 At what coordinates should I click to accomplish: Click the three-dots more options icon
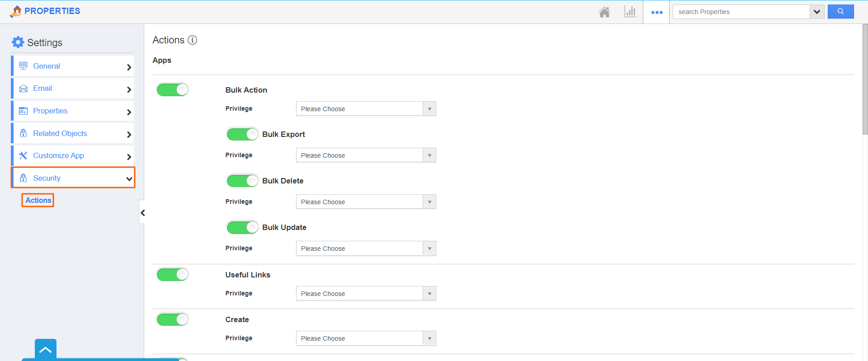click(656, 12)
